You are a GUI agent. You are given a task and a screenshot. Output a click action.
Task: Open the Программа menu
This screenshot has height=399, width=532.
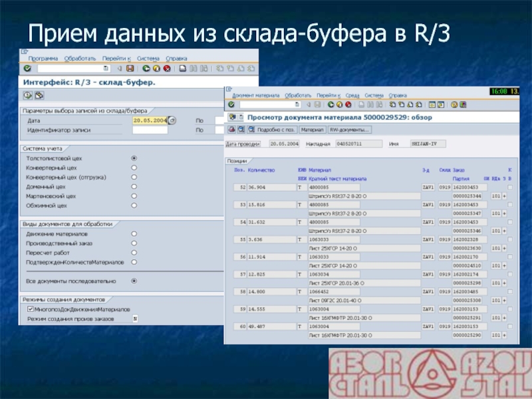click(43, 59)
